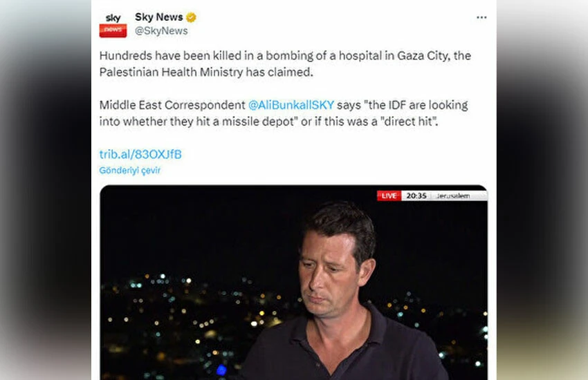Click the gold verified badge
This screenshot has width=588, height=380.
[x=191, y=17]
